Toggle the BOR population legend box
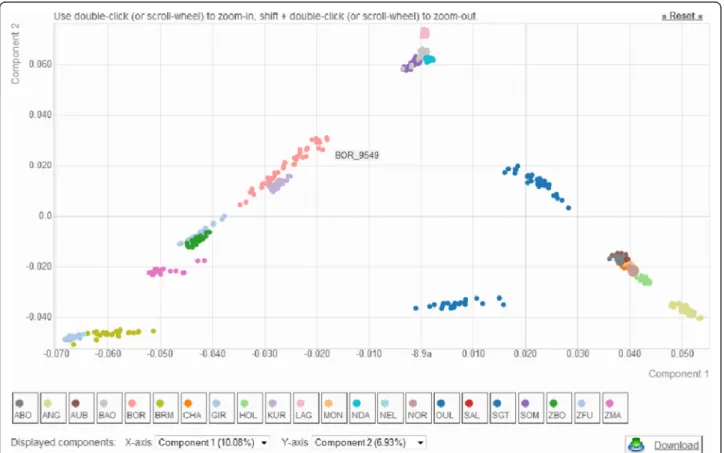724x453 pixels. [138, 408]
